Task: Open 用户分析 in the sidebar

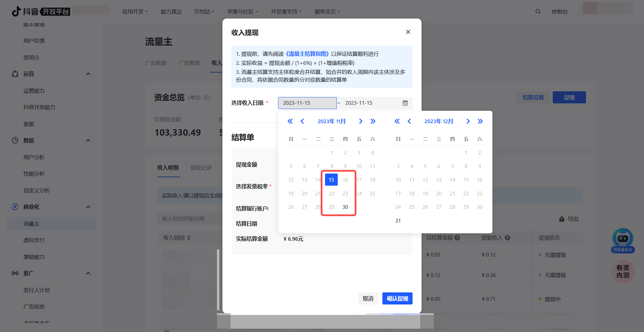Action: [x=34, y=157]
